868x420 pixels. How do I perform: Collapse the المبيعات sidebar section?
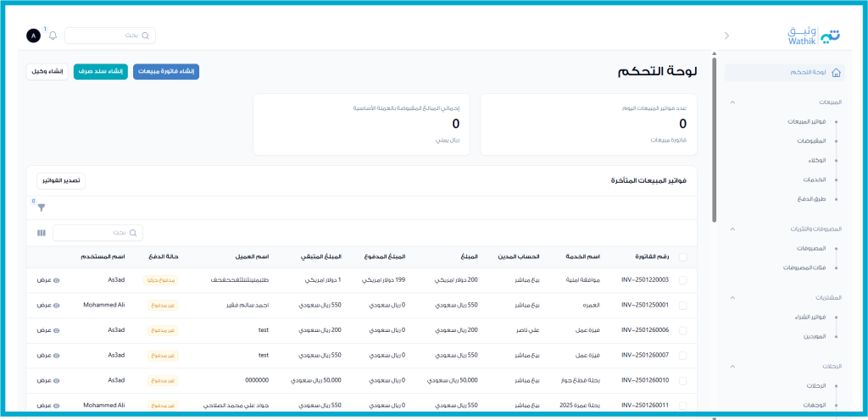pos(732,102)
